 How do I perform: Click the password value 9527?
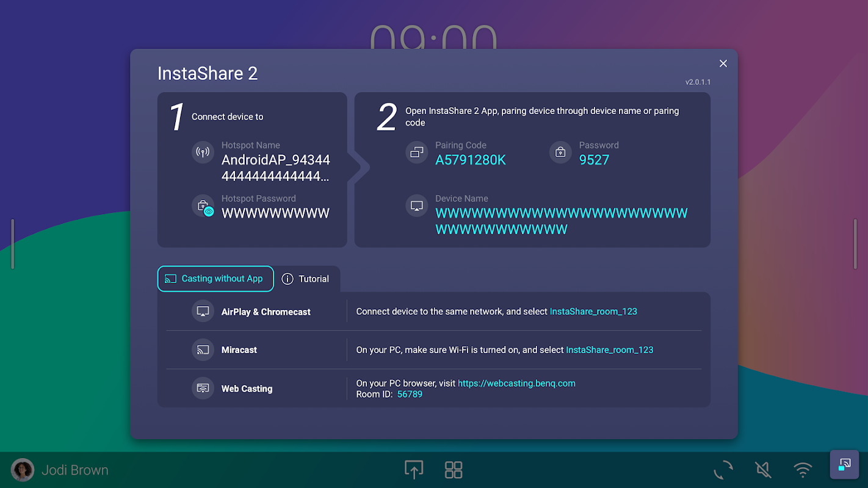595,160
